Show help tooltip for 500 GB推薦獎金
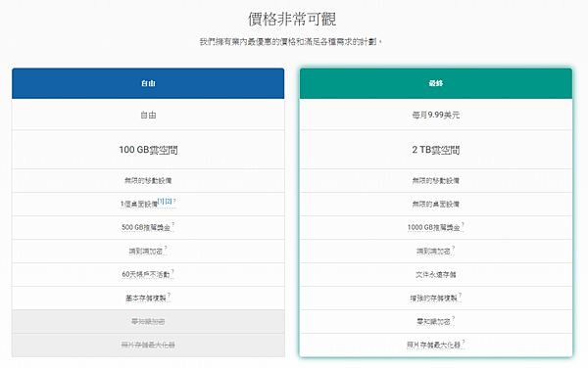The image size is (588, 368). [172, 225]
